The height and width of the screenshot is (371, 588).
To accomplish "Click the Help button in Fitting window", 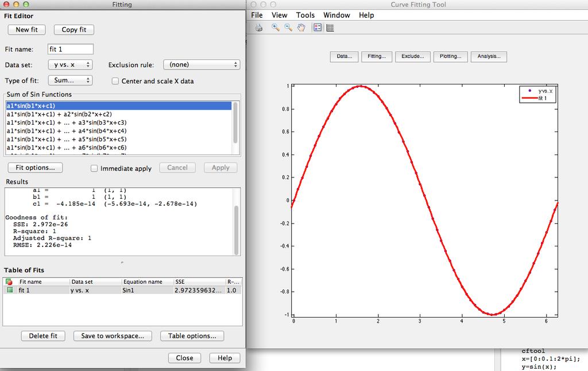I will [225, 358].
